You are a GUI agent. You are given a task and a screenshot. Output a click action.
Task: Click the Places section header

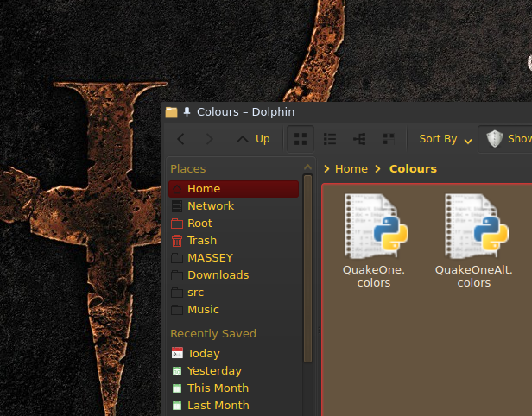188,169
